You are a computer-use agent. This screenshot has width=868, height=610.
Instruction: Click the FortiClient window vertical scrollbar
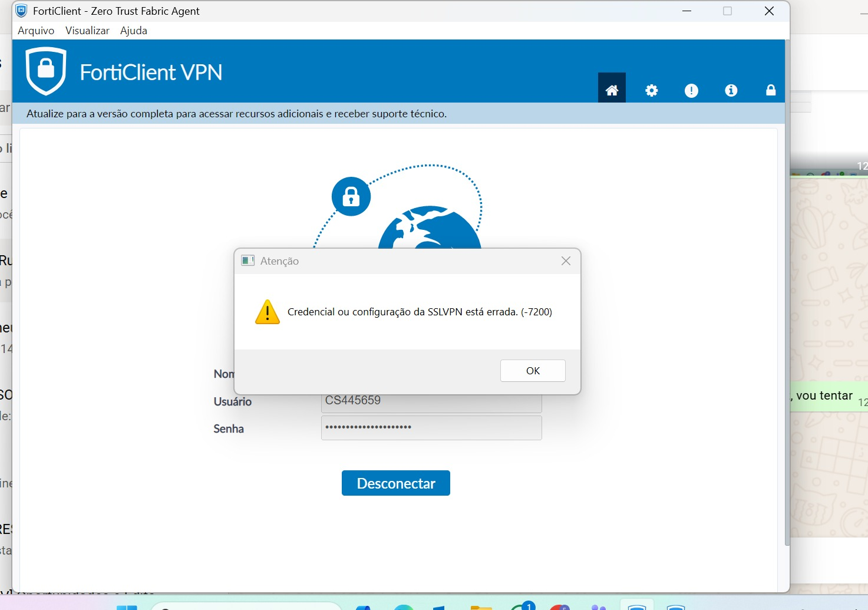pos(787,293)
